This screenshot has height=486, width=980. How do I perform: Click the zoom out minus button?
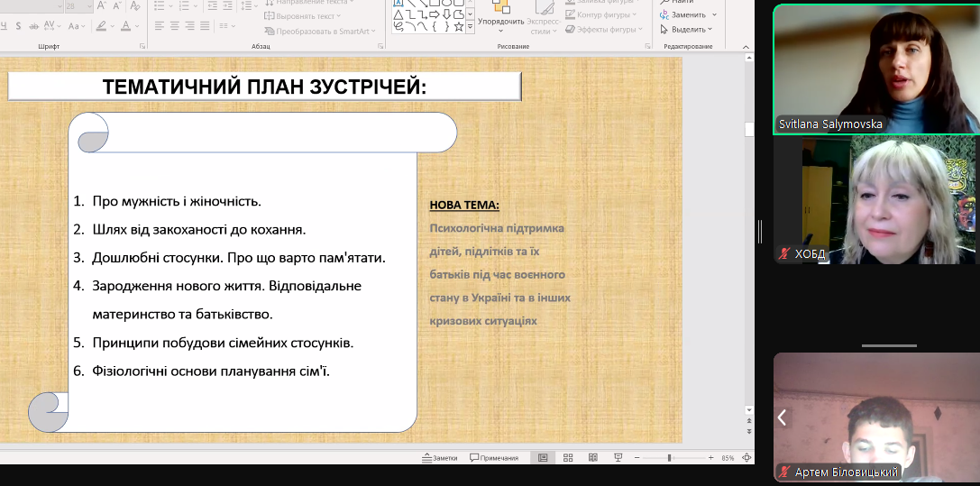(x=637, y=458)
